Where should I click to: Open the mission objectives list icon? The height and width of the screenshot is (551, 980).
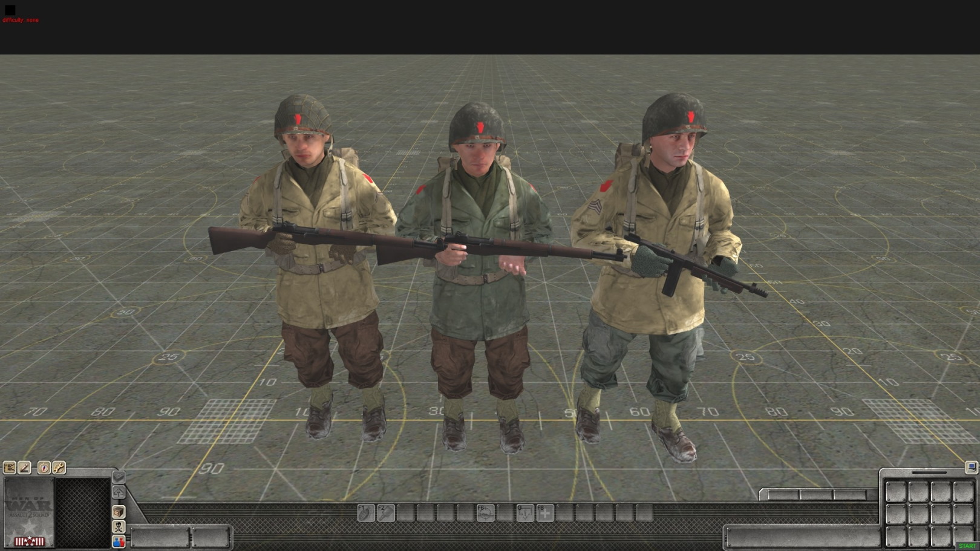(x=9, y=468)
